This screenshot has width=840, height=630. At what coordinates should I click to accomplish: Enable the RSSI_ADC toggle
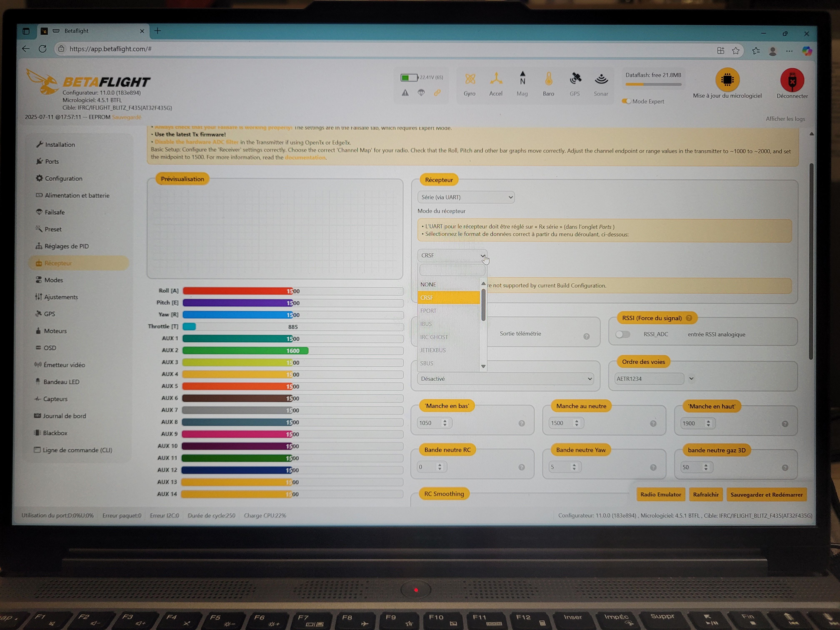click(622, 334)
